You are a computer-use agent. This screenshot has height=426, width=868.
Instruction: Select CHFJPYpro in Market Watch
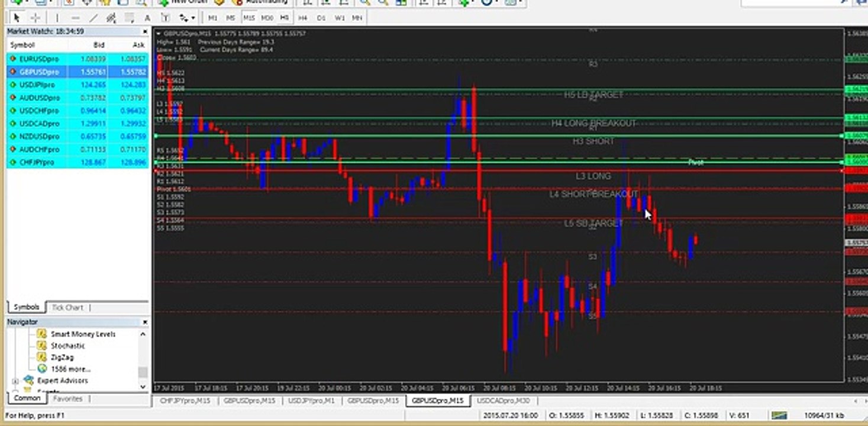[78, 162]
